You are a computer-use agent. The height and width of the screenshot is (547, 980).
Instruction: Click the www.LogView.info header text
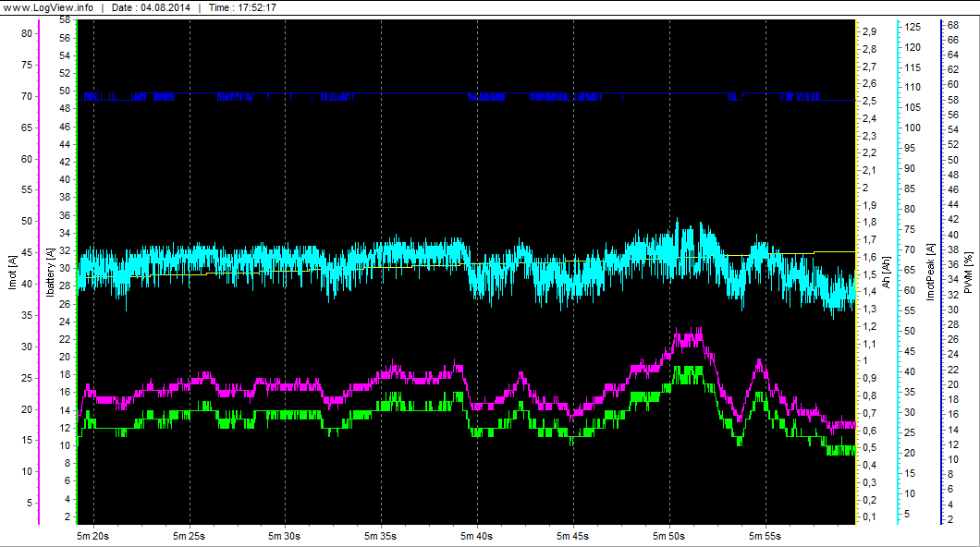(48, 7)
